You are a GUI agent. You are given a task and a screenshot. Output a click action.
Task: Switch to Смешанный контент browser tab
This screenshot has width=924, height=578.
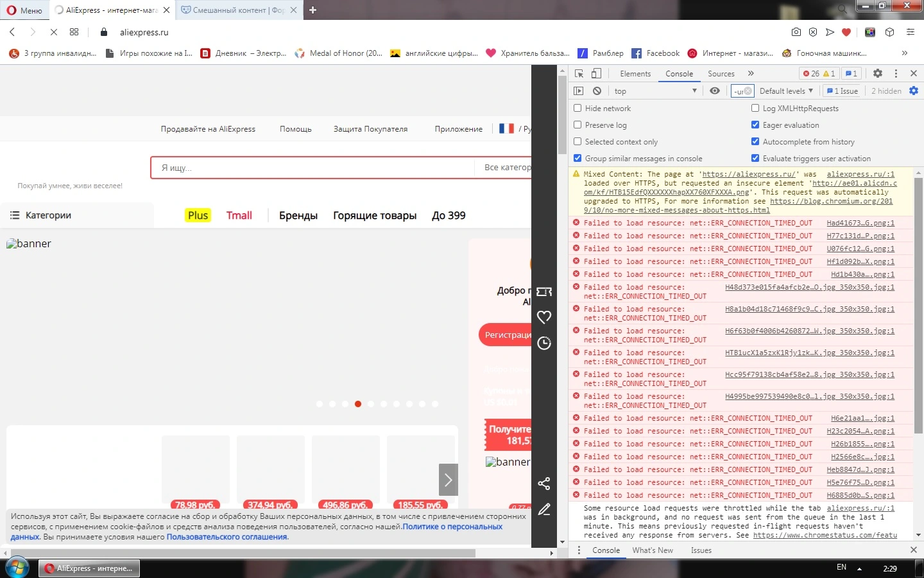pos(238,10)
